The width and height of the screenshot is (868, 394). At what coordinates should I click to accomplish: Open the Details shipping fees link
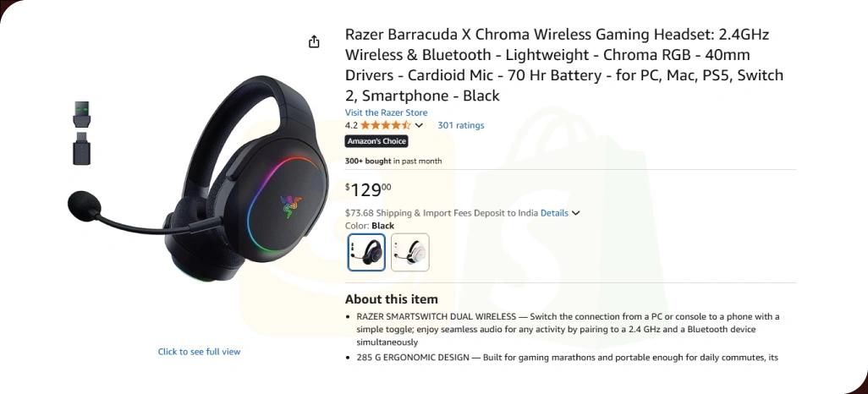554,213
